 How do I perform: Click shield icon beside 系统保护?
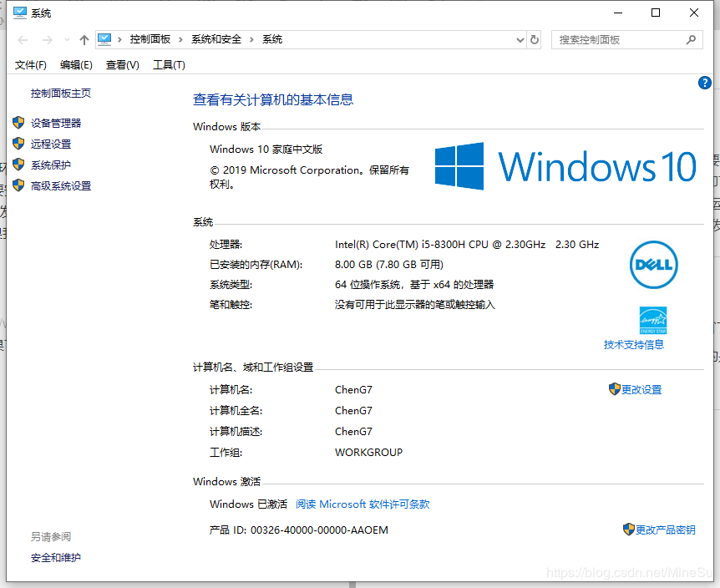tap(18, 165)
